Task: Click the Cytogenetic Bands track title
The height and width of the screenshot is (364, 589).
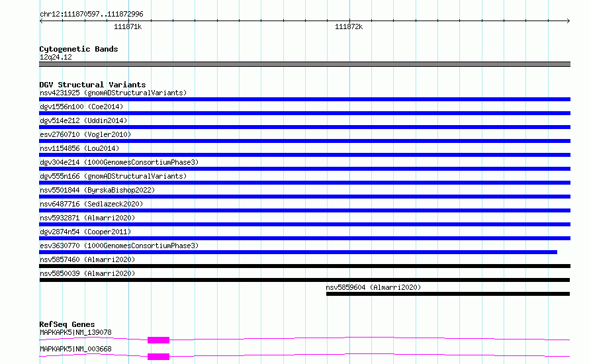Action: coord(79,49)
